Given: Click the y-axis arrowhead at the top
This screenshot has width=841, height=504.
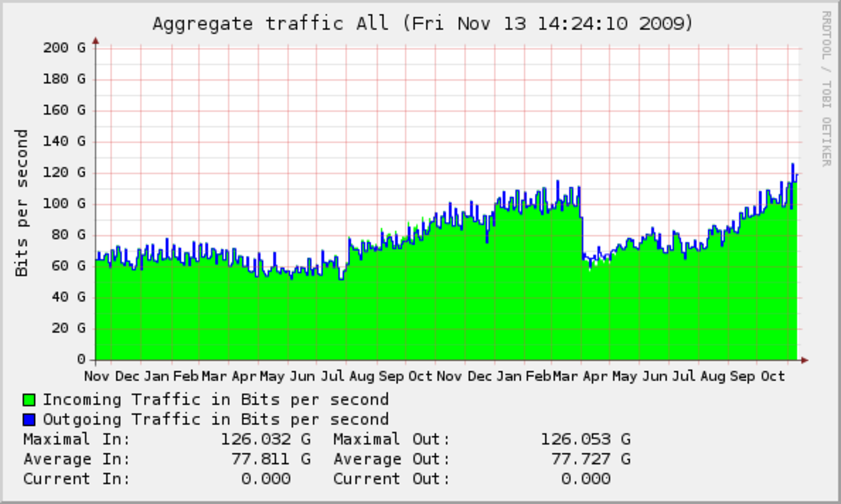Looking at the screenshot, I should (96, 41).
